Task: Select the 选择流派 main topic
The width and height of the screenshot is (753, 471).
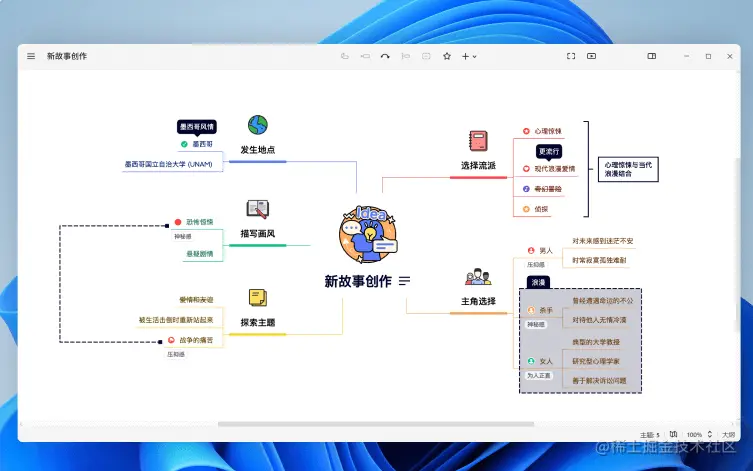Action: click(478, 166)
